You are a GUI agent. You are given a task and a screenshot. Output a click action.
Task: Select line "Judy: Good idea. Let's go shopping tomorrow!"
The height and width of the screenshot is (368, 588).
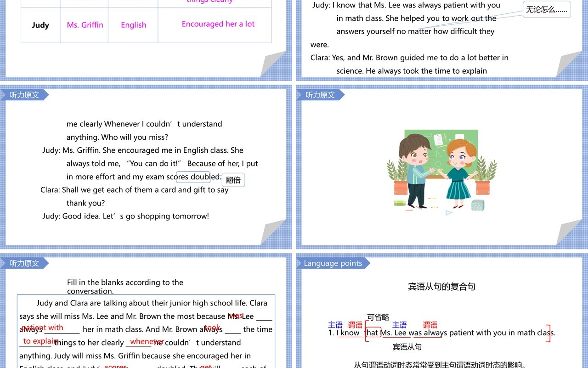[125, 216]
